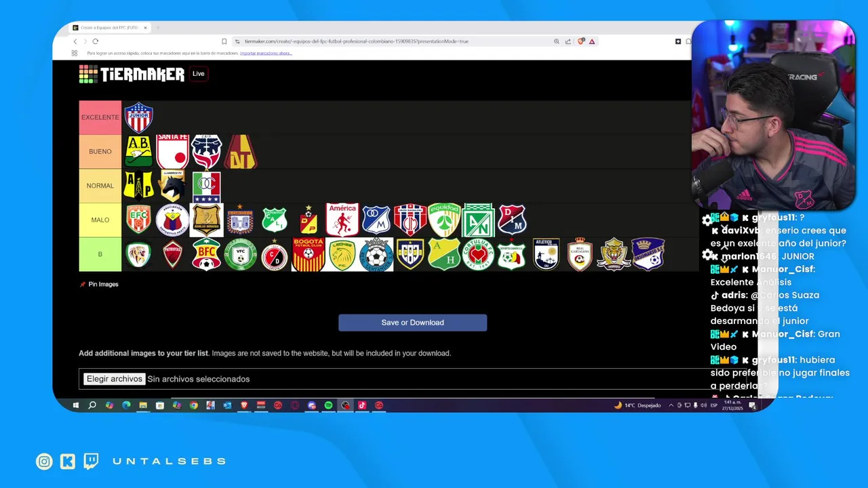Click the América de Cali crest
This screenshot has height=488, width=868.
coord(342,220)
